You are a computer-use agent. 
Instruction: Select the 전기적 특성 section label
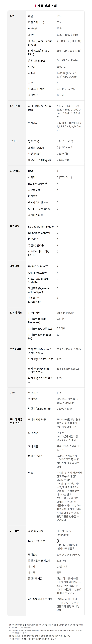(x=16, y=313)
